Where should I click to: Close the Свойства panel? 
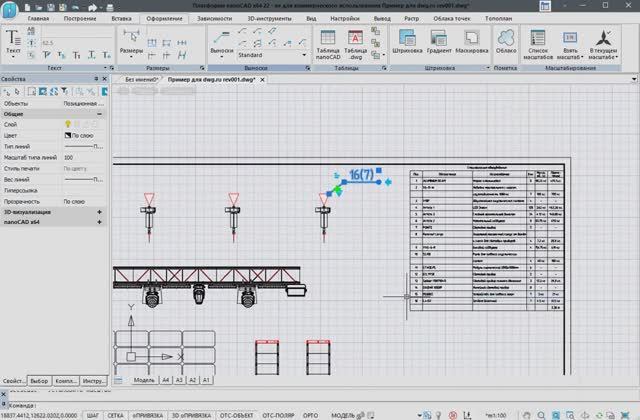click(104, 79)
